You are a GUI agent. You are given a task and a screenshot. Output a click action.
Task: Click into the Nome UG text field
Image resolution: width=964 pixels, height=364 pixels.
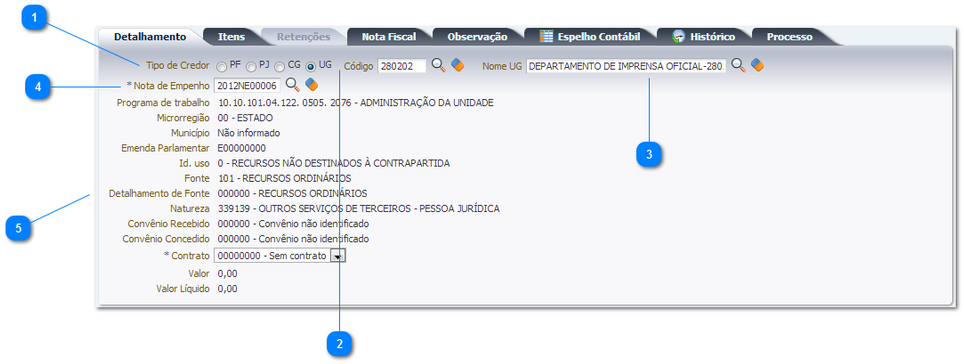pos(626,66)
